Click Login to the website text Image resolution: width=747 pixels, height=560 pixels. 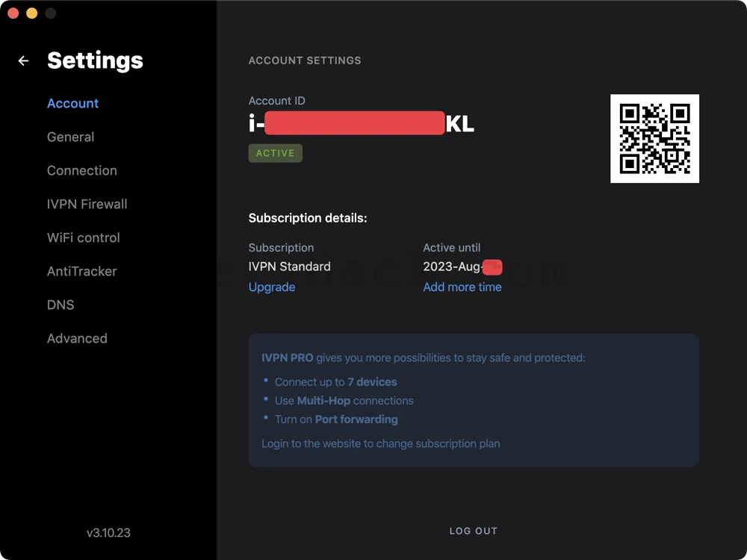[x=381, y=444]
